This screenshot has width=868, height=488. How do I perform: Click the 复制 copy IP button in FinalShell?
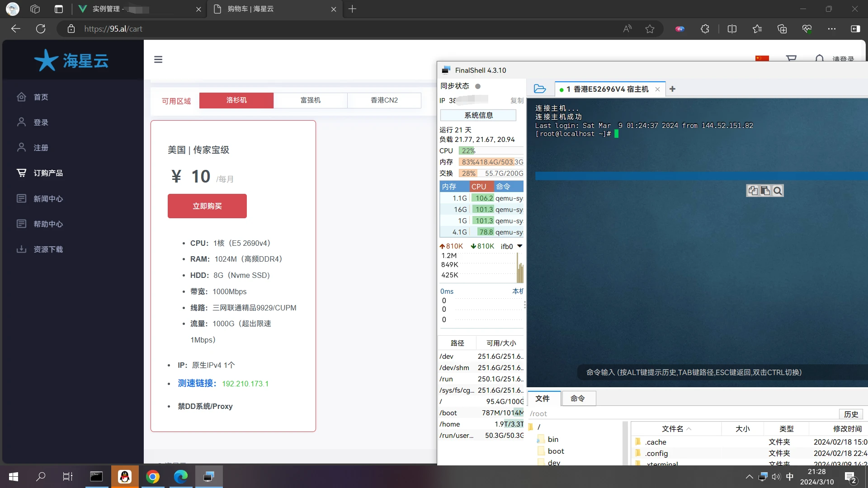pos(517,100)
